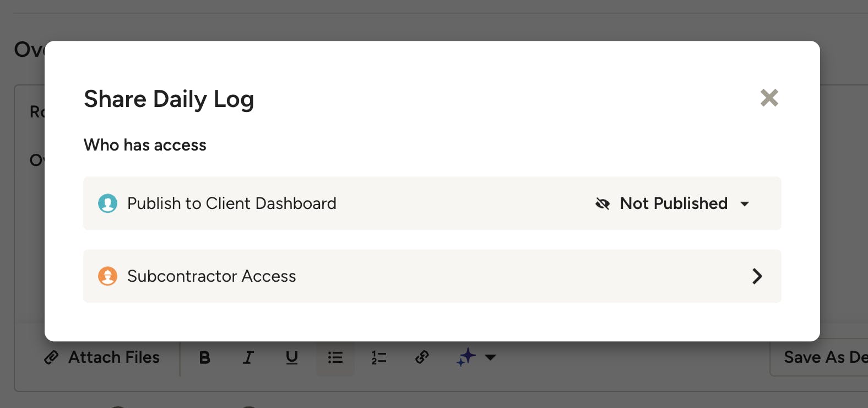Apply italic formatting
868x408 pixels.
coord(248,357)
